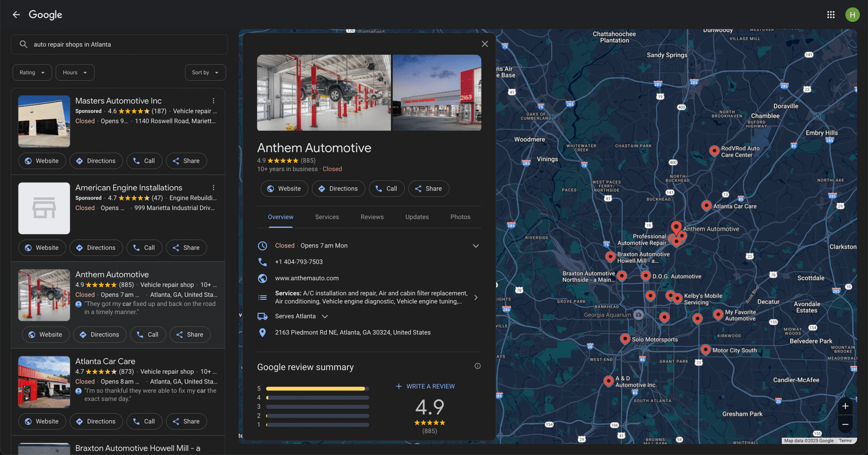Open map Terms link

pyautogui.click(x=845, y=441)
